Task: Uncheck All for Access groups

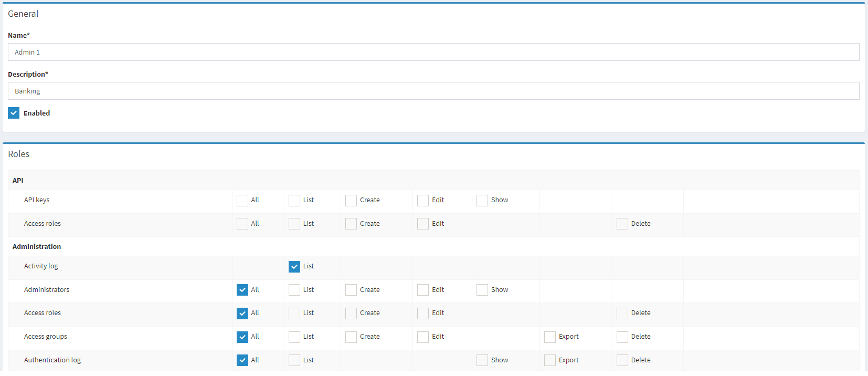Action: coord(242,337)
